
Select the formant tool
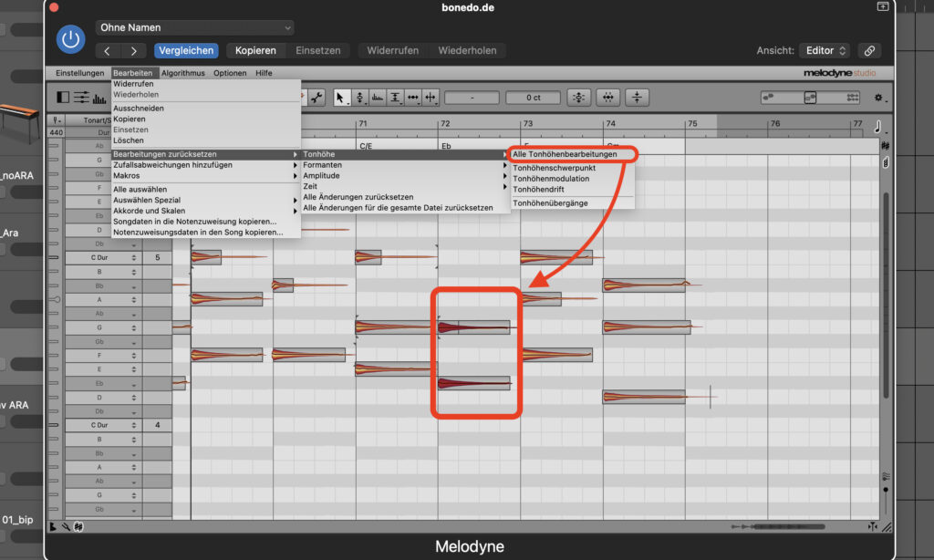(377, 98)
